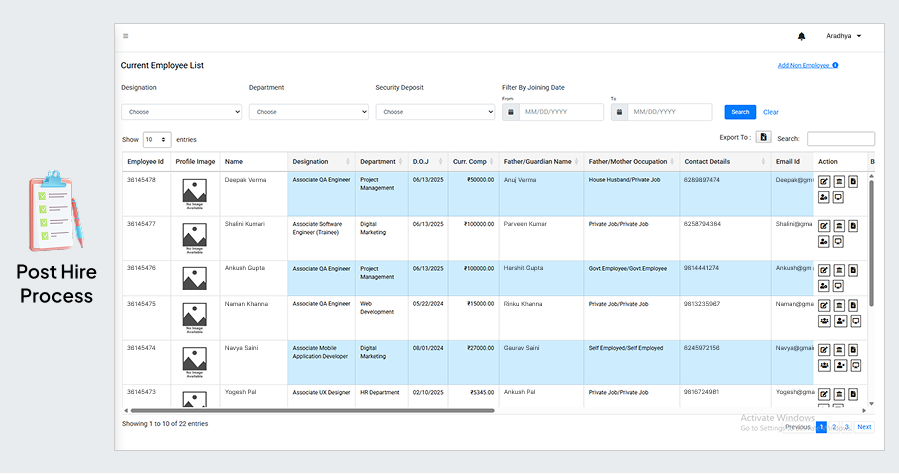Click the document icon for Ankush Gupta
This screenshot has width=899, height=474.
click(x=853, y=270)
